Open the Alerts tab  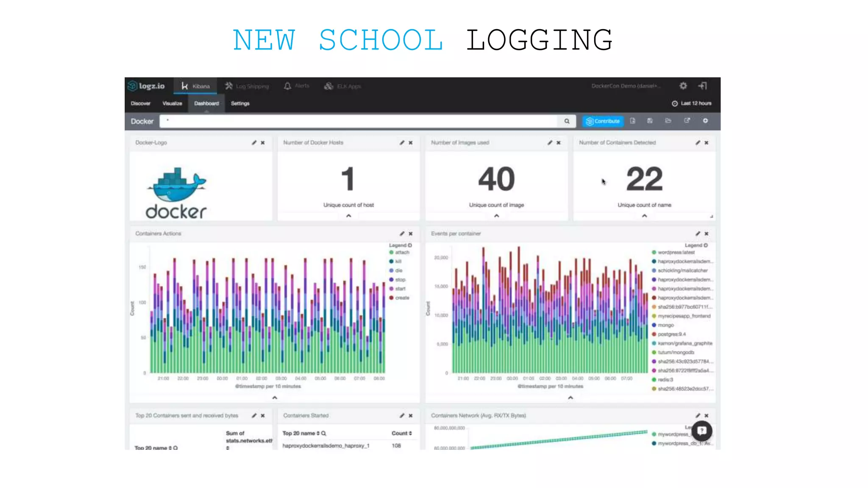click(296, 86)
